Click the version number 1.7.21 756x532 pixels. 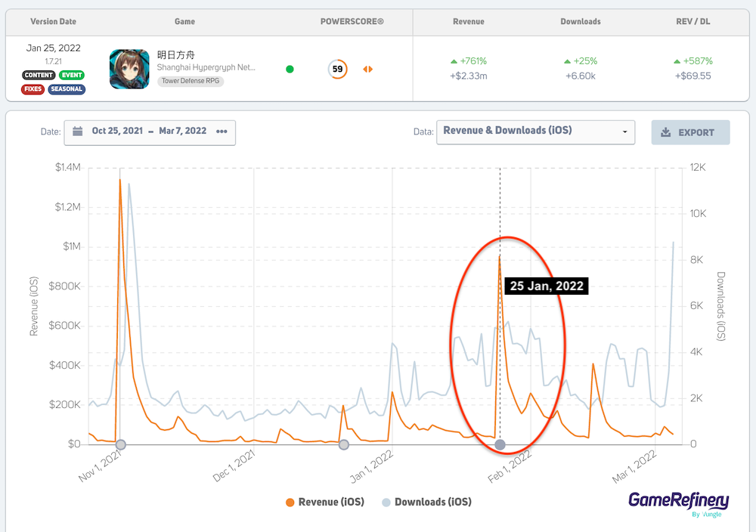pyautogui.click(x=53, y=62)
